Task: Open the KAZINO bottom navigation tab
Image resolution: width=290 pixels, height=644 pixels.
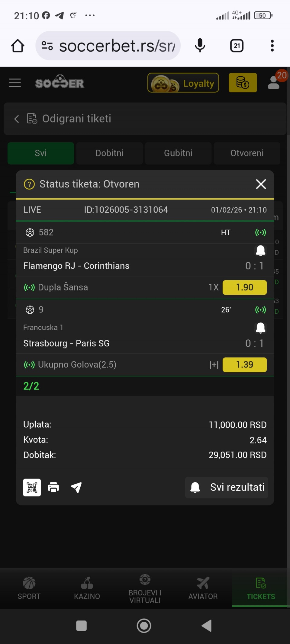Action: click(x=87, y=588)
